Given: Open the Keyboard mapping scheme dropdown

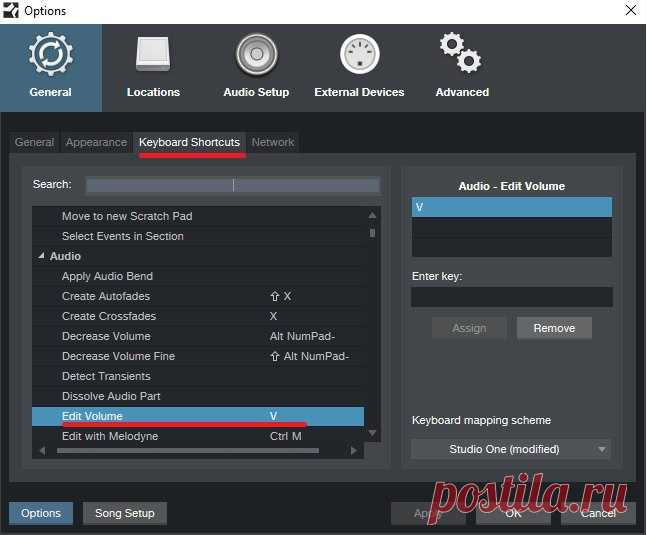Looking at the screenshot, I should (511, 449).
